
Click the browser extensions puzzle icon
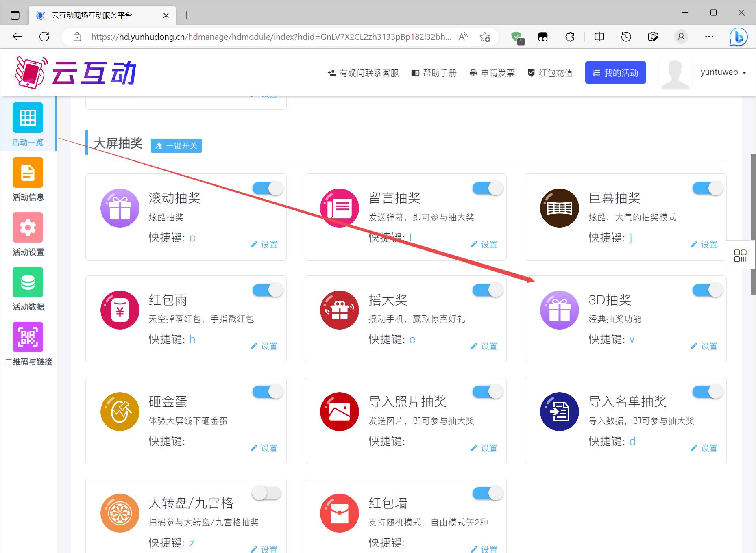570,37
